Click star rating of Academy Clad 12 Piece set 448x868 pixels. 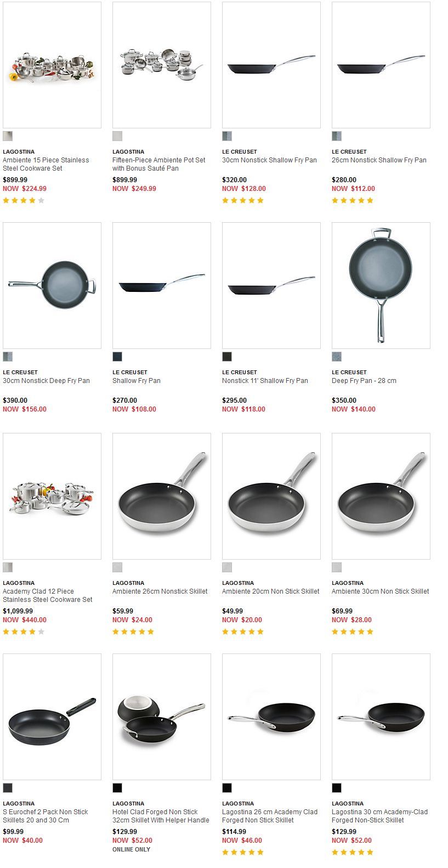point(24,632)
